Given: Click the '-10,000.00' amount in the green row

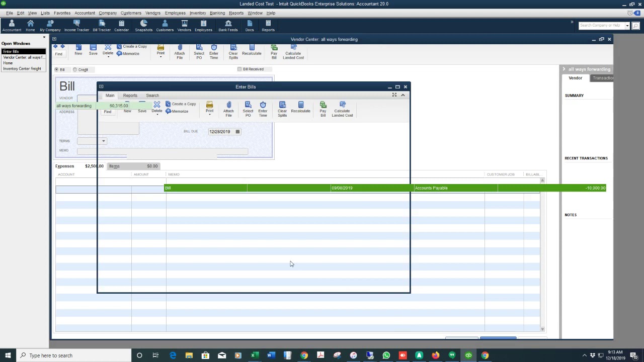Looking at the screenshot, I should pyautogui.click(x=595, y=188).
